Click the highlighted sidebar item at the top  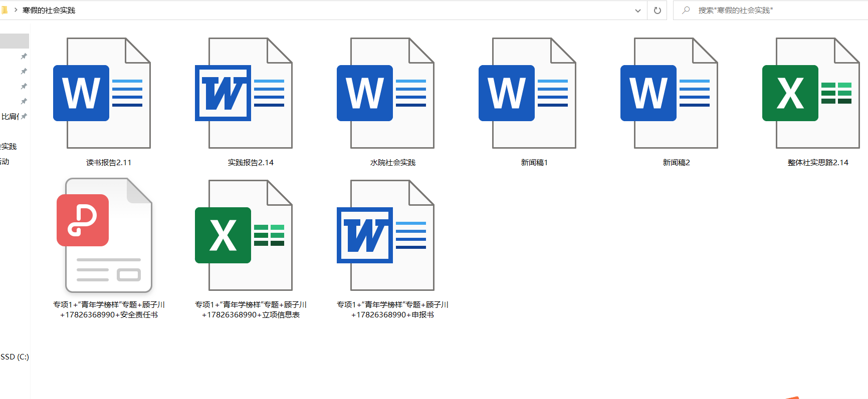point(15,41)
